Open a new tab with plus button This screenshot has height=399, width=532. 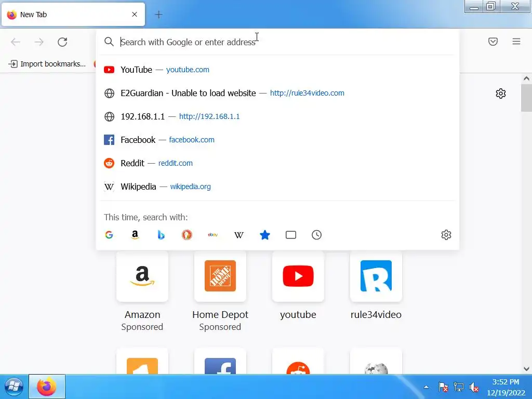[158, 15]
